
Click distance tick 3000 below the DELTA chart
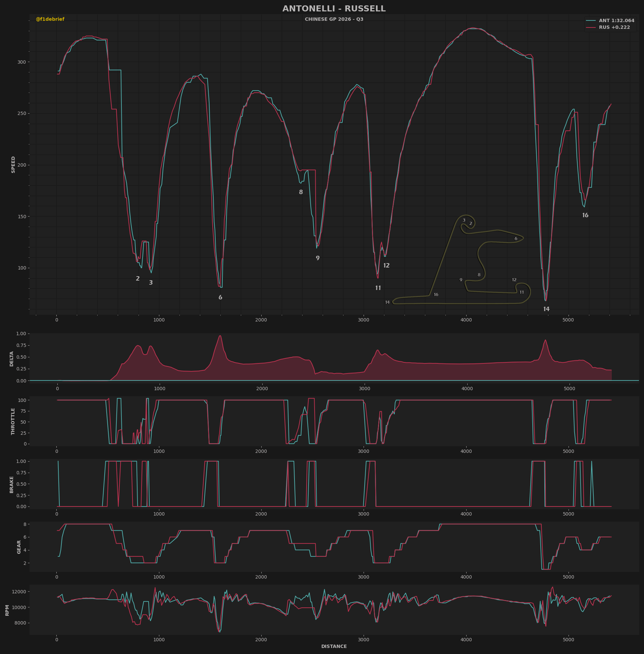pyautogui.click(x=365, y=389)
